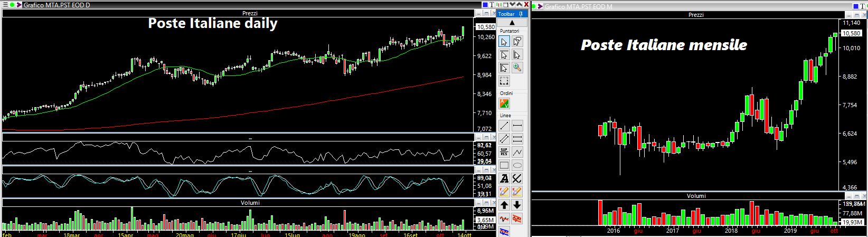868x237 pixels.
Task: Click the red crossed chart lines icon
Action: point(517,218)
